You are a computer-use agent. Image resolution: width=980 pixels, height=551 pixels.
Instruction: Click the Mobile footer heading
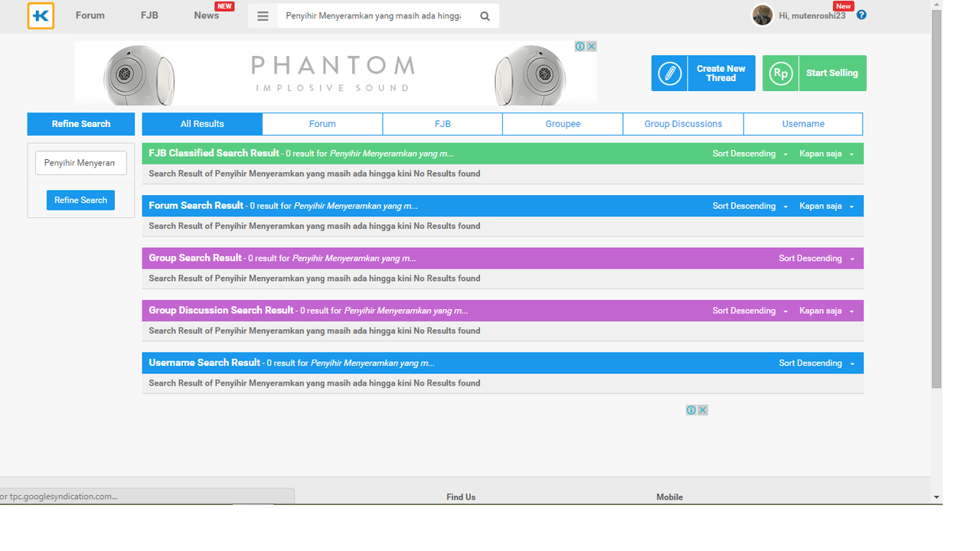(x=669, y=497)
